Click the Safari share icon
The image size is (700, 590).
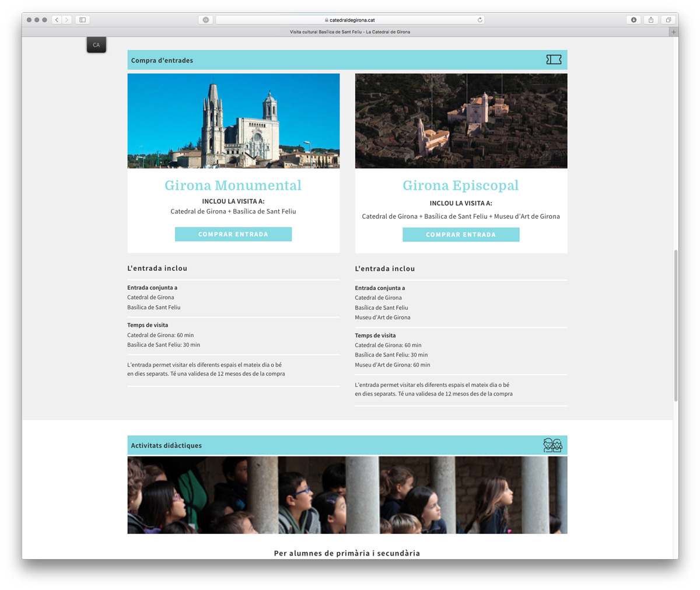coord(651,20)
